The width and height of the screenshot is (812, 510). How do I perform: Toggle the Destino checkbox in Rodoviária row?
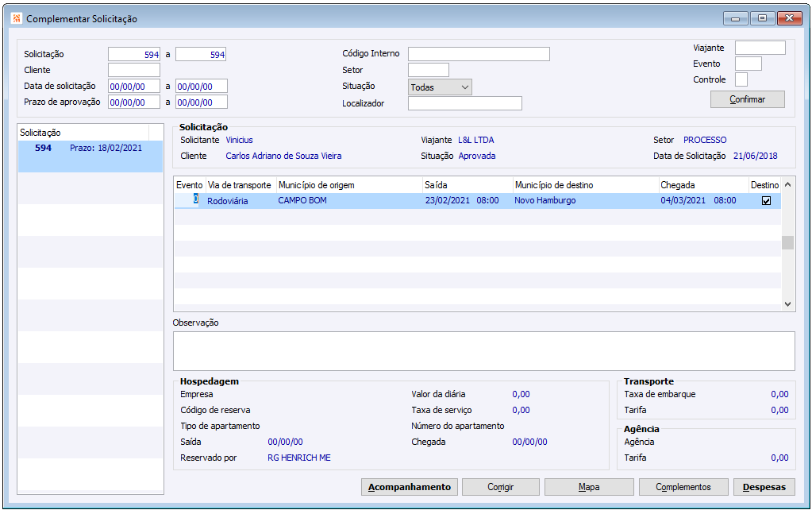766,200
